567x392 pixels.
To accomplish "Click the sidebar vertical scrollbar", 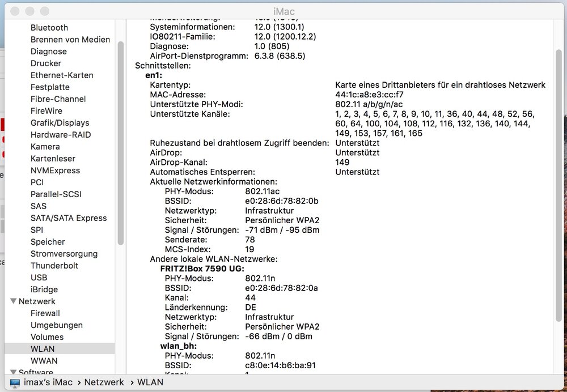I will (x=120, y=142).
